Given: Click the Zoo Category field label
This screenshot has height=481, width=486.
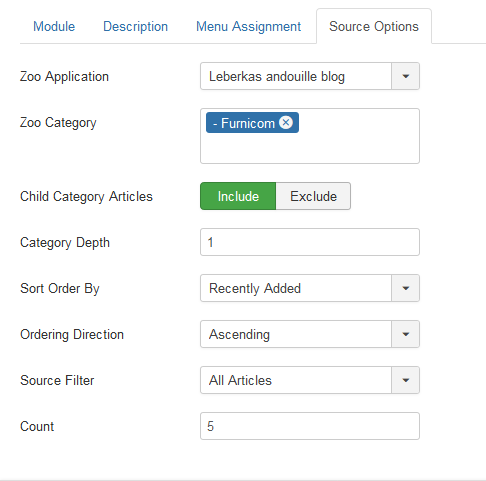Looking at the screenshot, I should tap(58, 123).
